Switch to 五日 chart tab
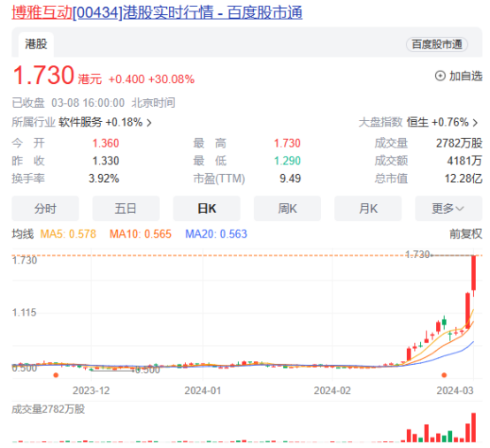The width and height of the screenshot is (490, 448). tap(126, 209)
